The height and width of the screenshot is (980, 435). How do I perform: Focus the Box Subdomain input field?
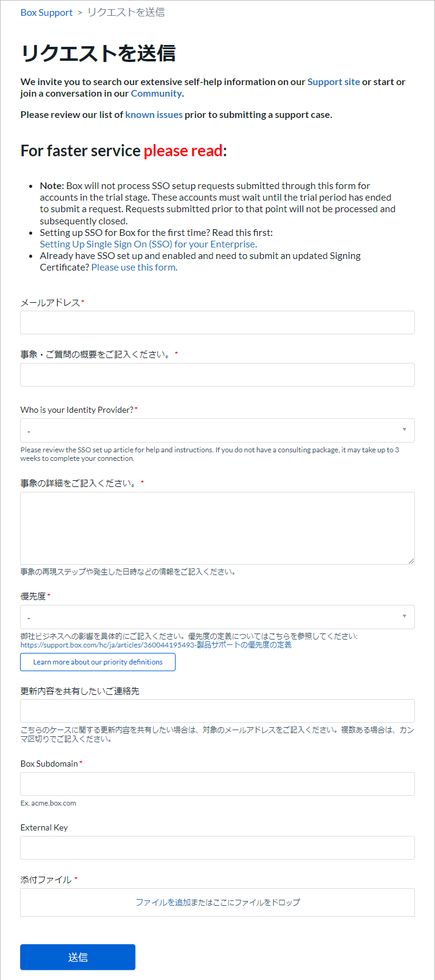(x=217, y=784)
